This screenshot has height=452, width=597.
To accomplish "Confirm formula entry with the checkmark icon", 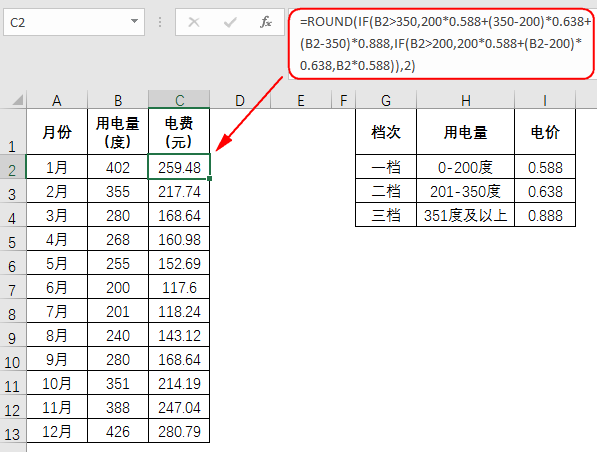I will point(230,22).
